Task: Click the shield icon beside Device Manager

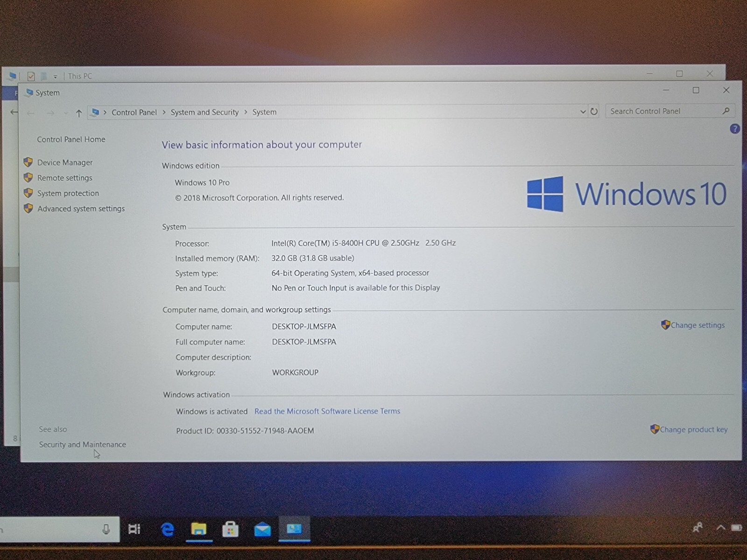Action: click(x=28, y=162)
